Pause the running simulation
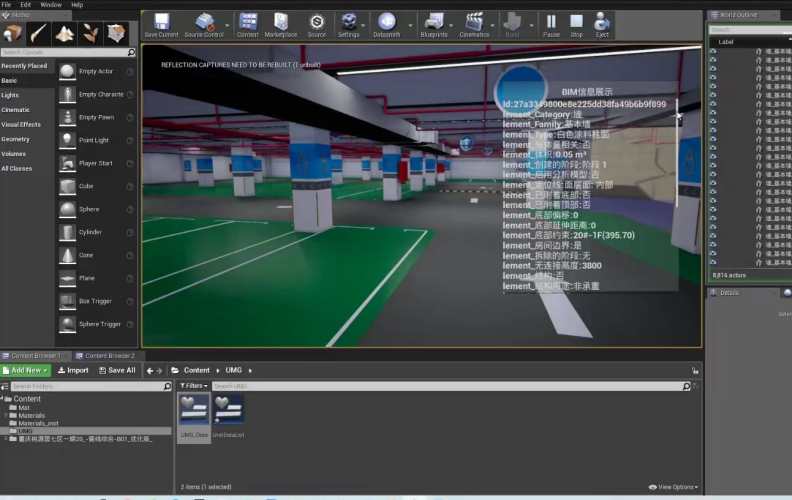This screenshot has width=792, height=500. coord(551,25)
